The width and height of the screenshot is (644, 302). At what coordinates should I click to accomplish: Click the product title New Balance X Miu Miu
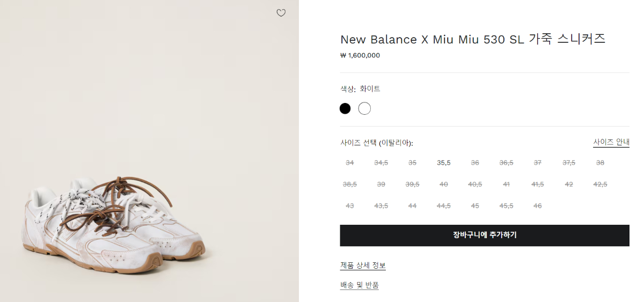(x=472, y=39)
